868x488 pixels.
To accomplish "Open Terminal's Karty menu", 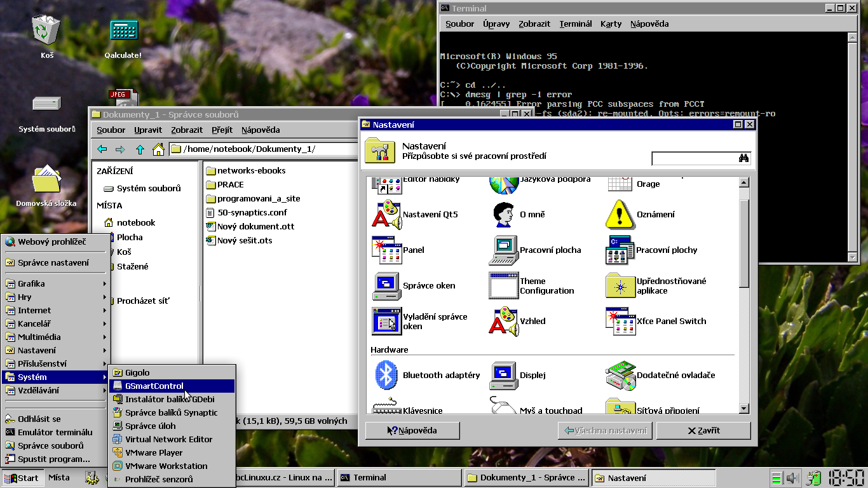I will [611, 24].
